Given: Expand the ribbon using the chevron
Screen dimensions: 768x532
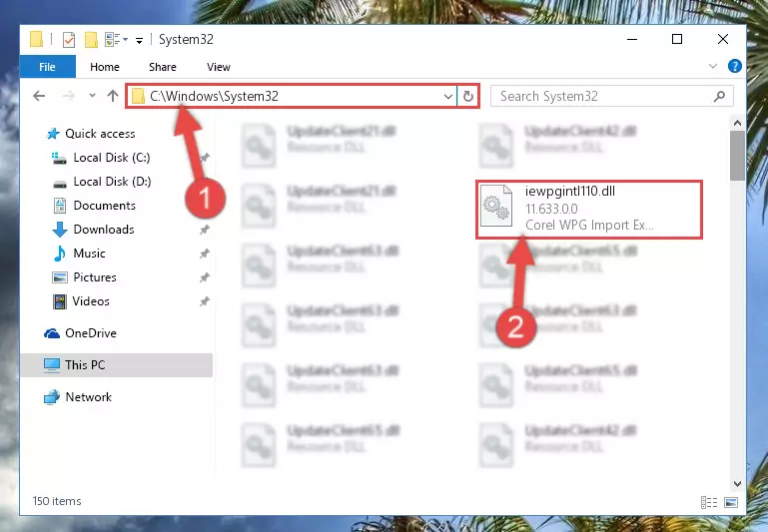Looking at the screenshot, I should tap(713, 66).
